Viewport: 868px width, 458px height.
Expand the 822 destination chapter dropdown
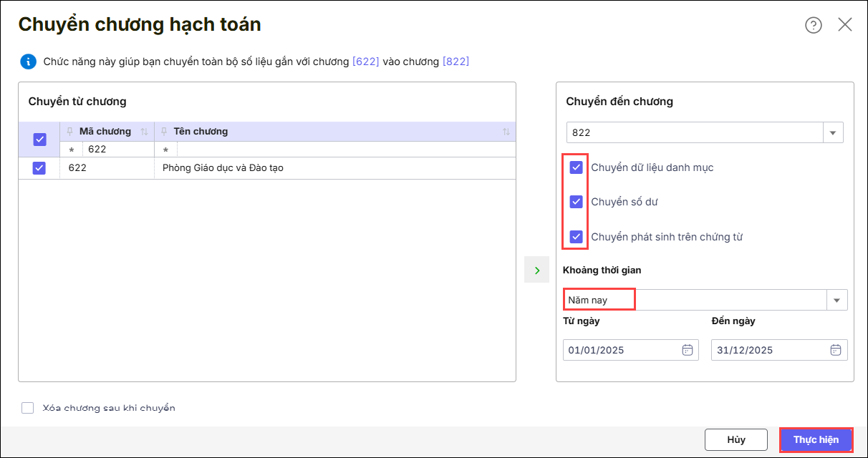[x=833, y=133]
